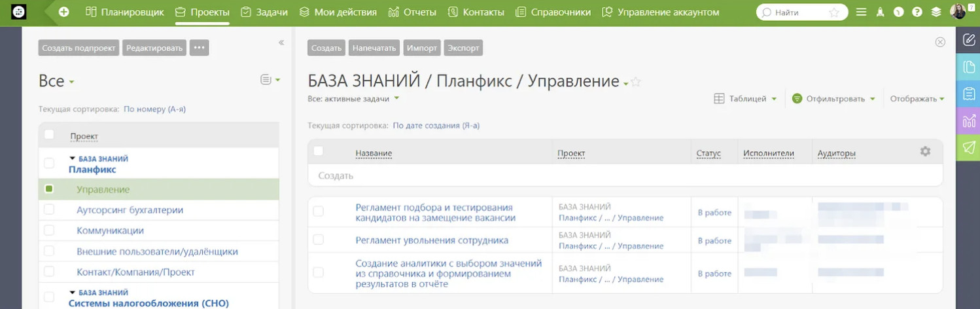The image size is (980, 309).
Task: Click the Создать new task input row
Action: [x=625, y=175]
